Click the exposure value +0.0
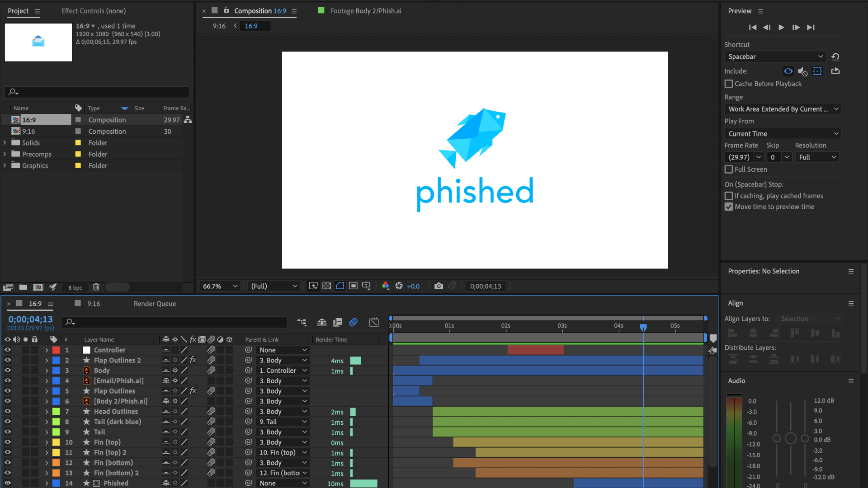 tap(413, 286)
